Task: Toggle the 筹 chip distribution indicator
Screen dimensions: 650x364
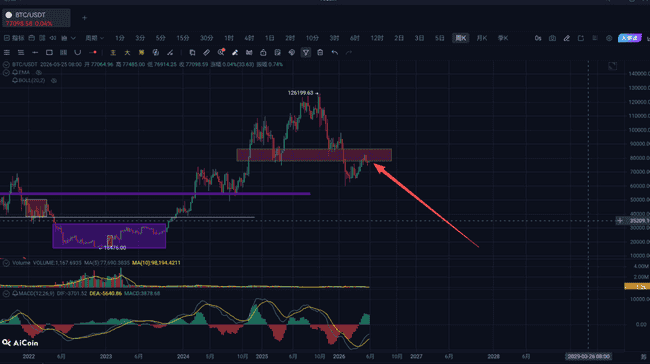Action: tap(141, 53)
